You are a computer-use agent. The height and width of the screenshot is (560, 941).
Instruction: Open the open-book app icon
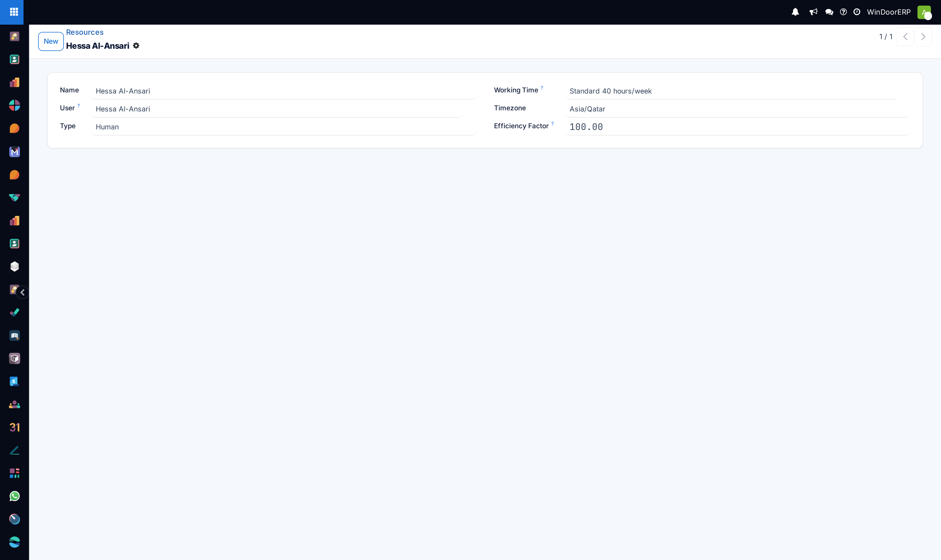click(14, 335)
